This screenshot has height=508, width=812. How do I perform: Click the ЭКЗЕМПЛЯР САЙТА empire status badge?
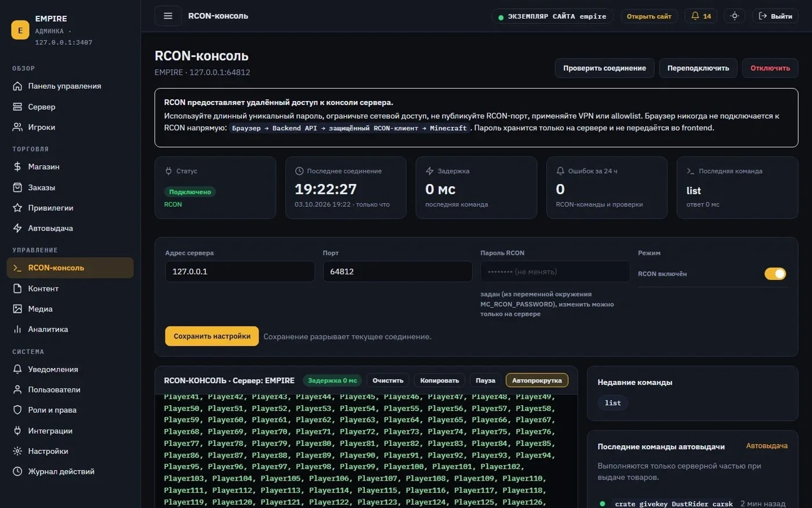[552, 16]
